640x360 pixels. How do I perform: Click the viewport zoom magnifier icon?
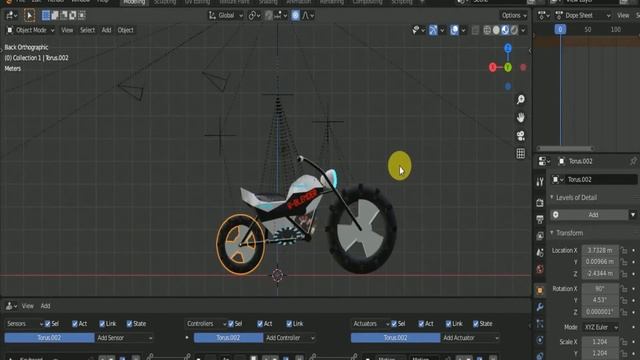520,100
